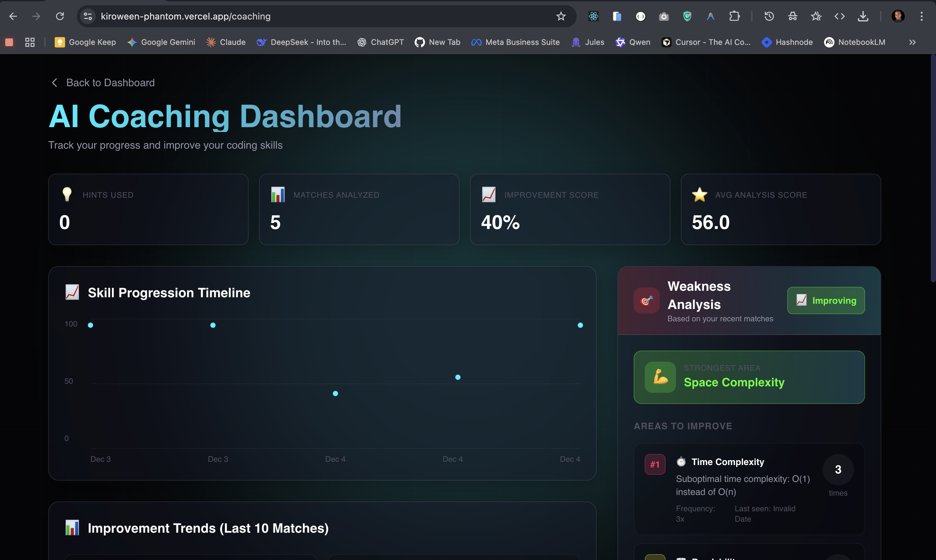The height and width of the screenshot is (560, 936).
Task: Click the camera screenshot extension icon
Action: point(663,17)
